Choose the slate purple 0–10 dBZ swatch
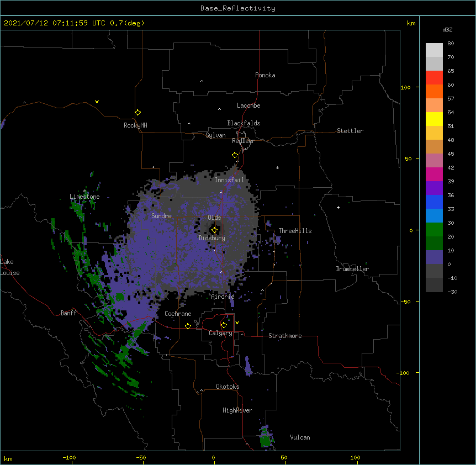This screenshot has height=465, width=476. (434, 257)
